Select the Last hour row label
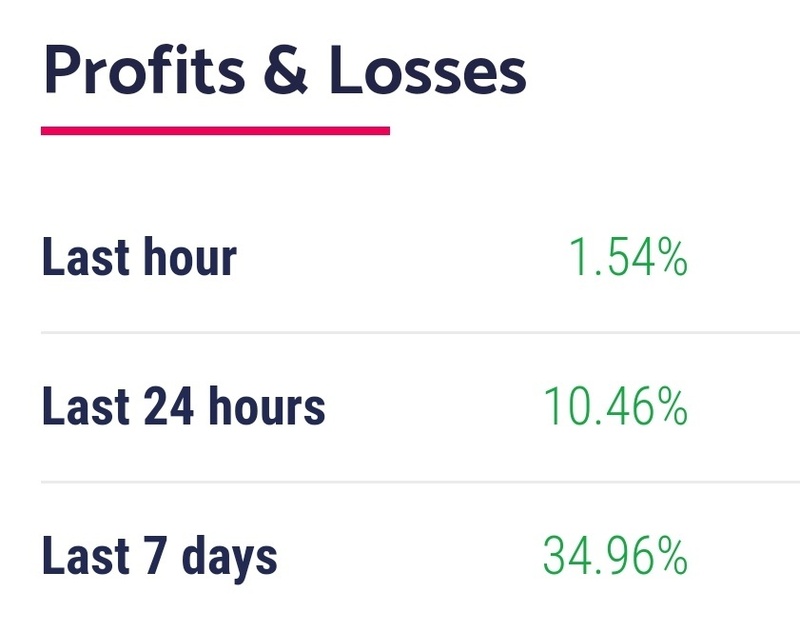Image resolution: width=800 pixels, height=632 pixels. pos(139,257)
